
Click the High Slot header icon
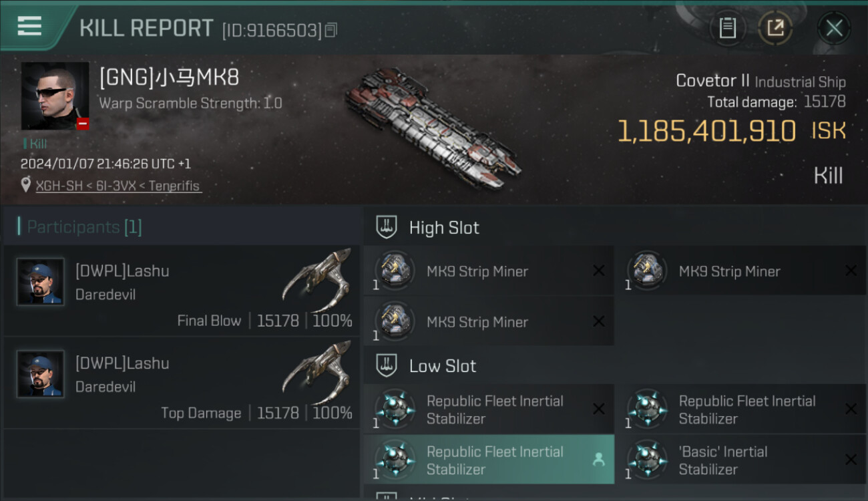click(x=387, y=227)
